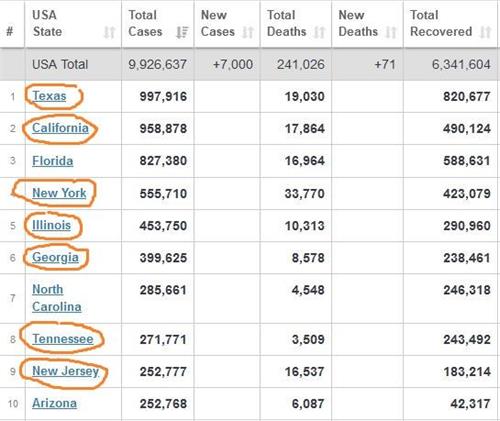Screen dimensions: 500x421
Task: Open the New York state link
Action: [x=59, y=193]
